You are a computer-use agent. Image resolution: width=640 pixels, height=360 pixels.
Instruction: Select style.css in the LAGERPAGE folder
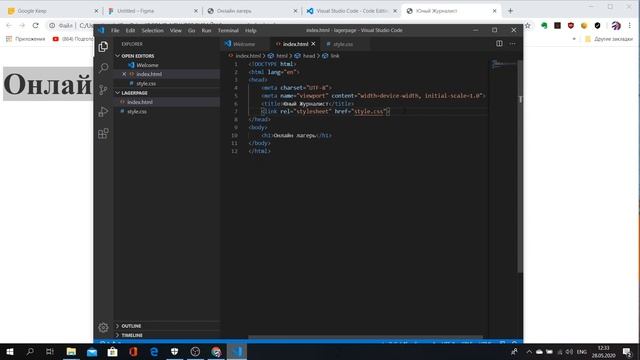[137, 111]
